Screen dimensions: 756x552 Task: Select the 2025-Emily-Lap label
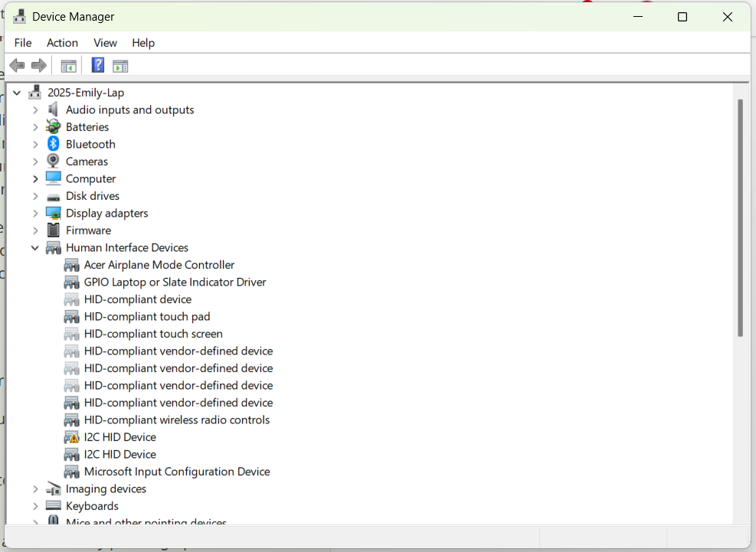coord(86,93)
